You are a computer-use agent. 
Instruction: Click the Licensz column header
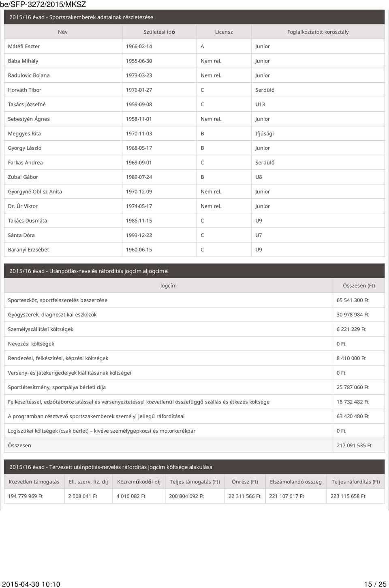[x=224, y=32]
